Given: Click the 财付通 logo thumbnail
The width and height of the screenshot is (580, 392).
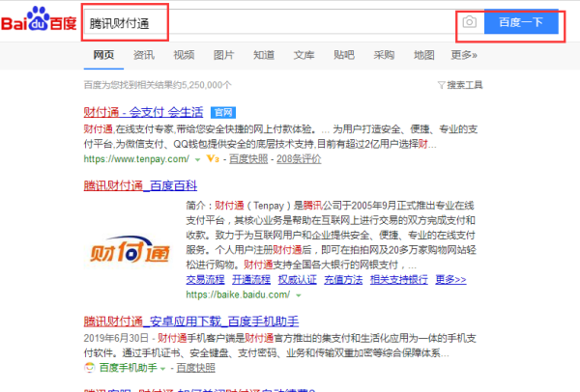Looking at the screenshot, I should point(130,249).
